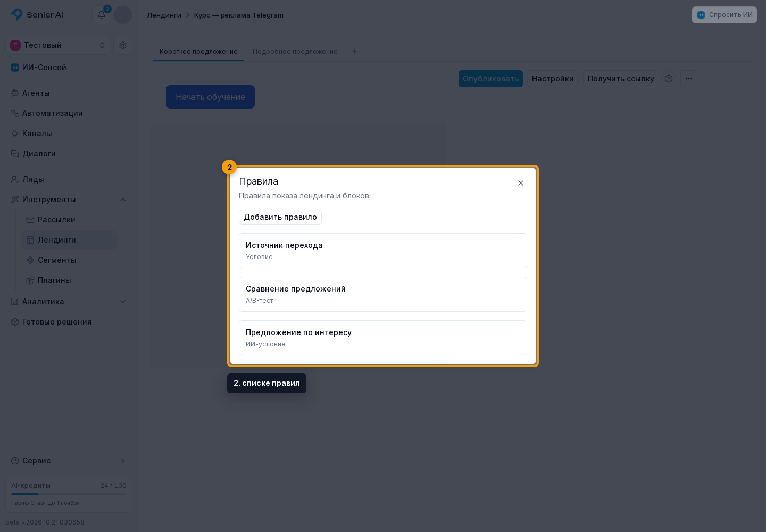
Task: Click Получить ссылку button
Action: [x=621, y=79]
